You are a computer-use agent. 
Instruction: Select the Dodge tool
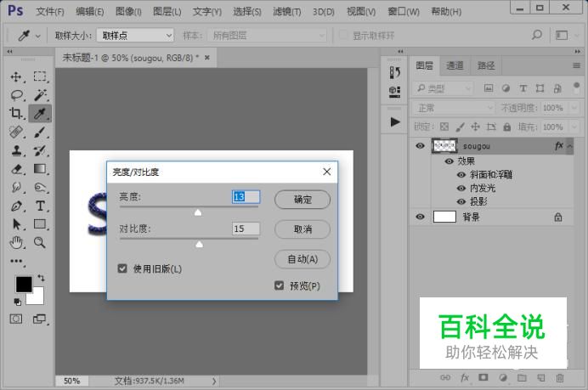tap(40, 187)
